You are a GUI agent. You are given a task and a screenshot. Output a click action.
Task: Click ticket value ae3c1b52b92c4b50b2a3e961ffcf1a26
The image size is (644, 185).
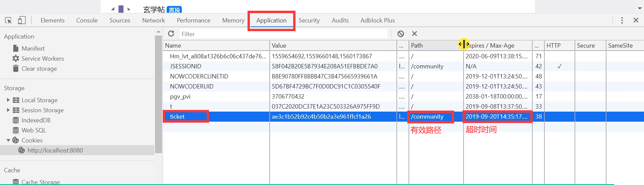coord(321,116)
